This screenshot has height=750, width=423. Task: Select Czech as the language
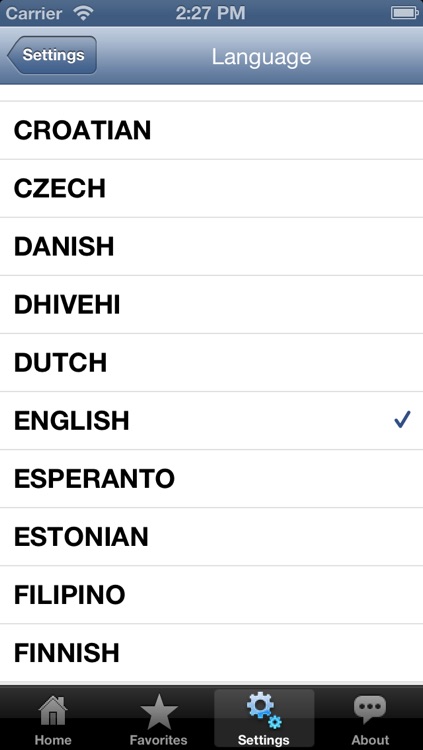pyautogui.click(x=212, y=188)
